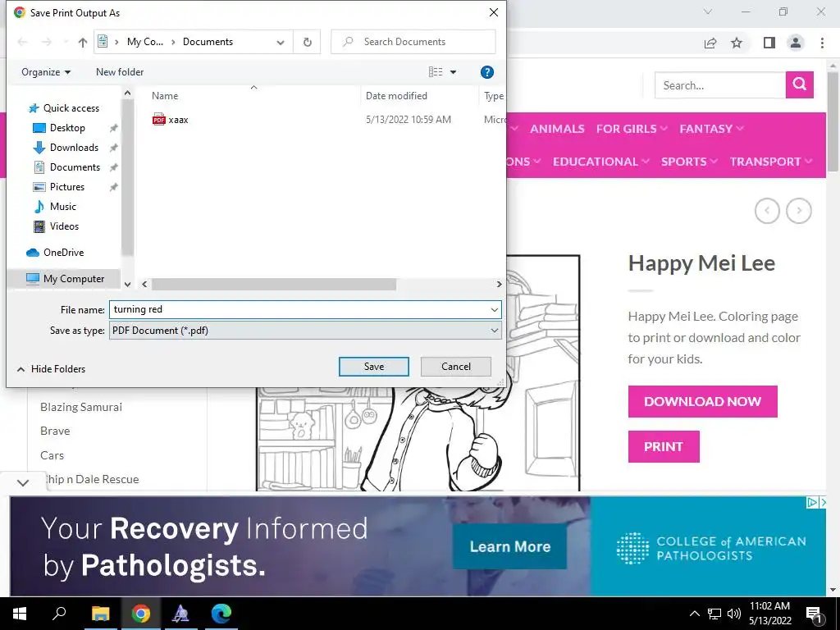Screen dimensions: 840x630
Task: Go to next coloring page arrow
Action: [x=799, y=211]
